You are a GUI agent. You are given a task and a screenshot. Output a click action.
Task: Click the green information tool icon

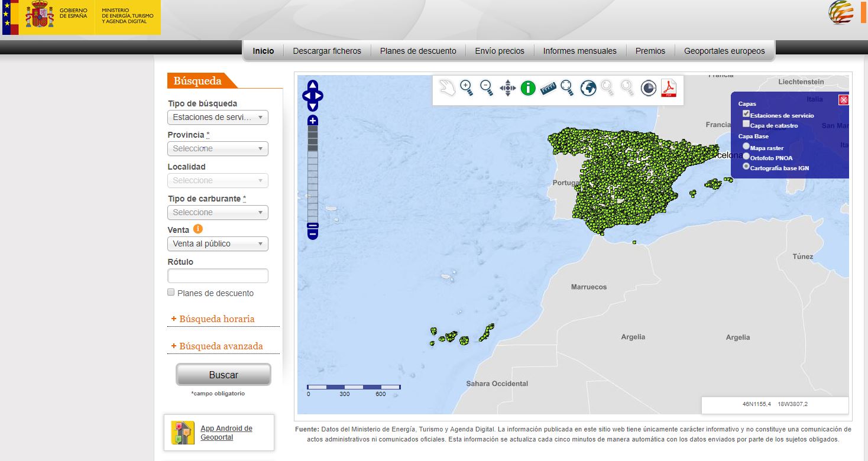[528, 89]
